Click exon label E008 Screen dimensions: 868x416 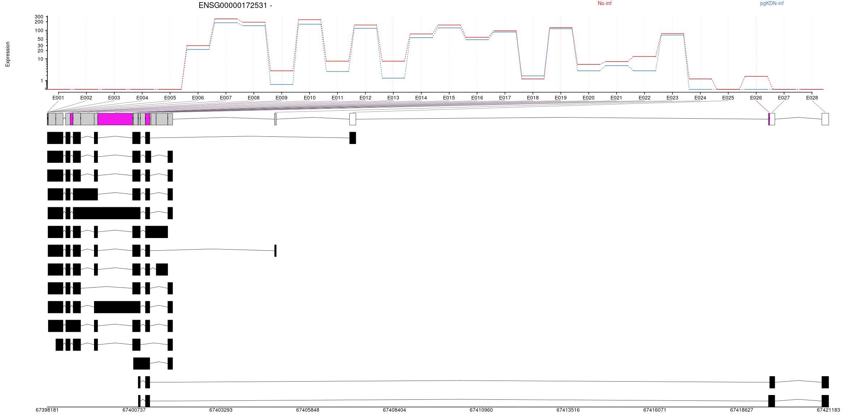(254, 98)
